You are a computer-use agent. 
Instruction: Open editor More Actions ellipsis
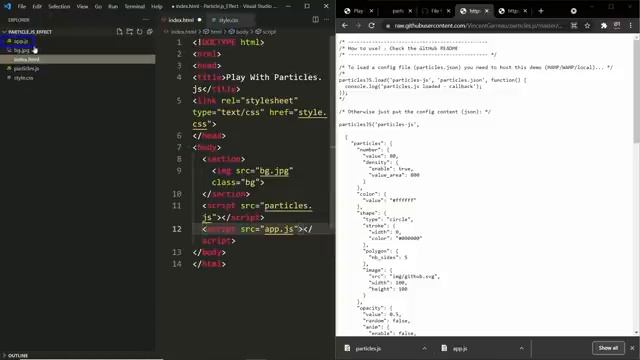(327, 20)
